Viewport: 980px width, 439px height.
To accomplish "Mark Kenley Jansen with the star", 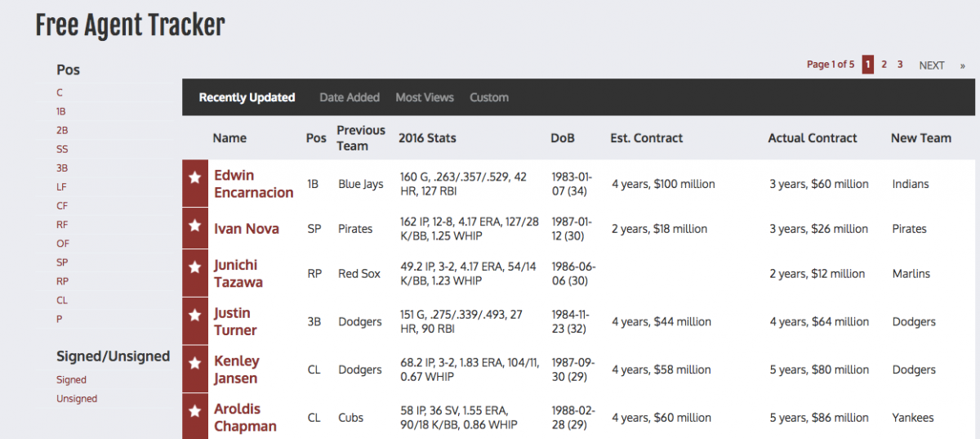I will click(x=194, y=362).
